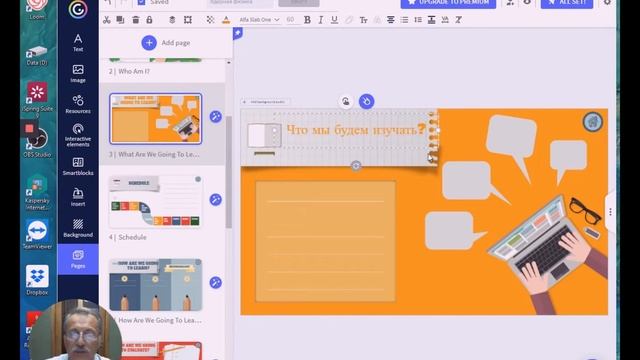The width and height of the screenshot is (640, 360).
Task: Open TeamViewer desktop shortcut
Action: pyautogui.click(x=37, y=234)
